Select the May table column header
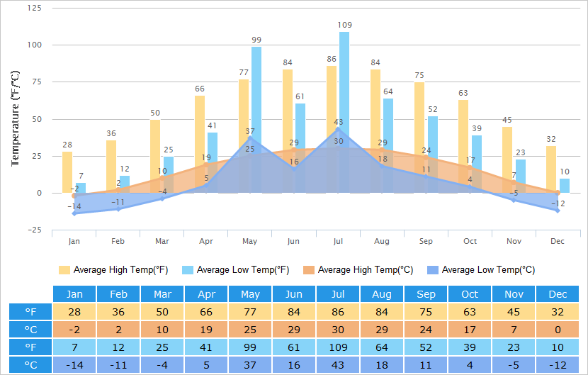588x375 pixels. point(250,294)
